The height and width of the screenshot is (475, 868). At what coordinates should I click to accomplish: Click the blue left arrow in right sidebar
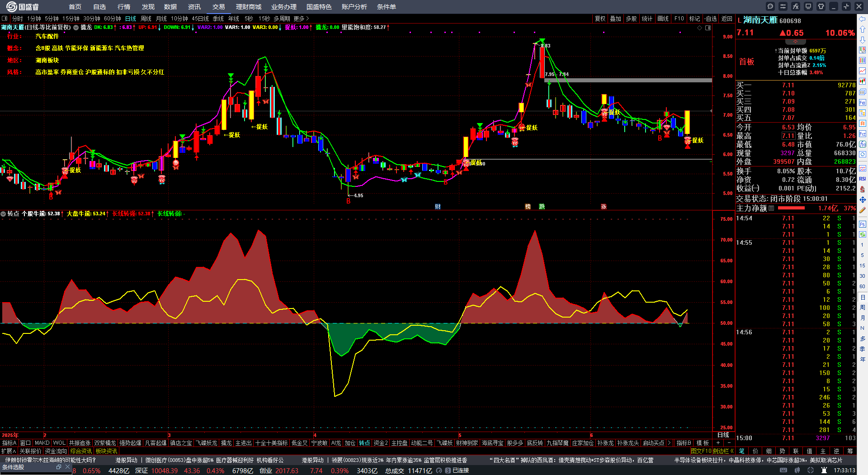coord(863,19)
